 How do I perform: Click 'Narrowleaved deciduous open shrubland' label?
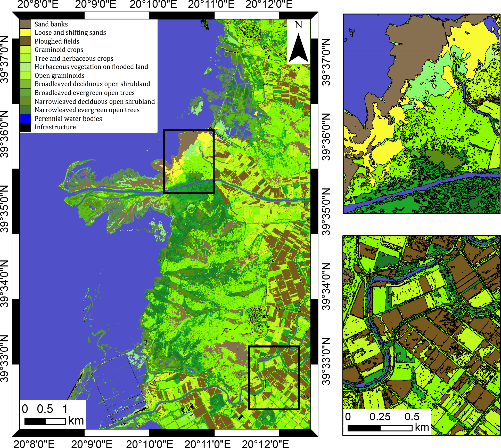click(x=95, y=101)
